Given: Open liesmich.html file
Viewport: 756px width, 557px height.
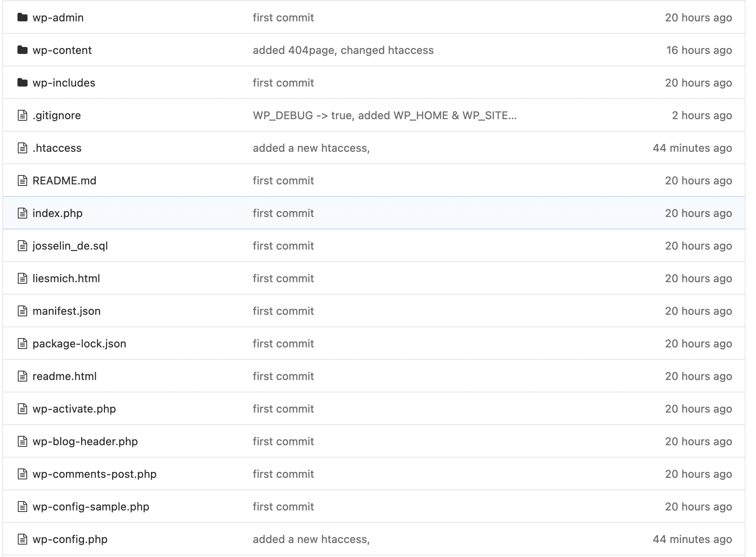Looking at the screenshot, I should pyautogui.click(x=66, y=279).
